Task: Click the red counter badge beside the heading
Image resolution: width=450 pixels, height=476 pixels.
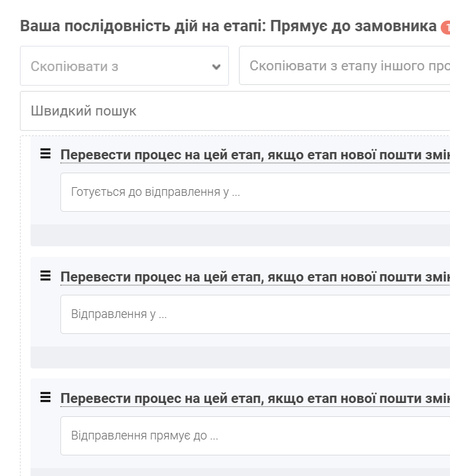Action: tap(445, 27)
